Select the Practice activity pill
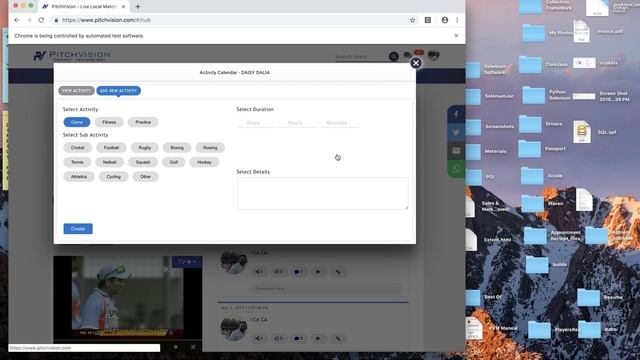Viewport: 640px width, 360px height. (143, 122)
